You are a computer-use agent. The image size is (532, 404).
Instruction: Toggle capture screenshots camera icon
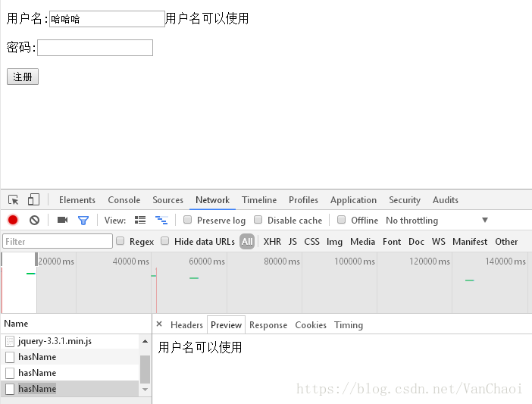(x=62, y=220)
